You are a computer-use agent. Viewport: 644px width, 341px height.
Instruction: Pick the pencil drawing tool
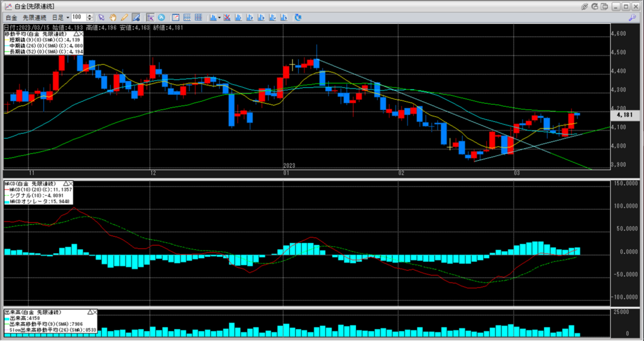125,17
